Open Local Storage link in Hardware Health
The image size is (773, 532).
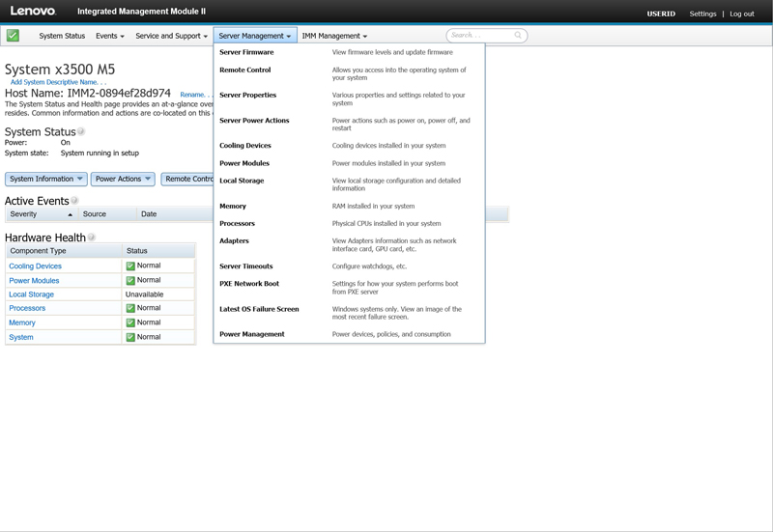(x=32, y=294)
